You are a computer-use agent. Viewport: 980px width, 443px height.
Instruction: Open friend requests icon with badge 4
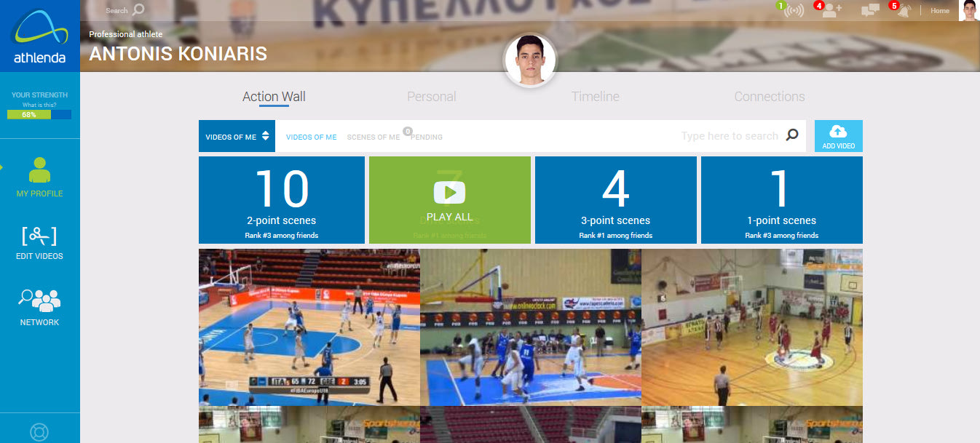coord(831,11)
